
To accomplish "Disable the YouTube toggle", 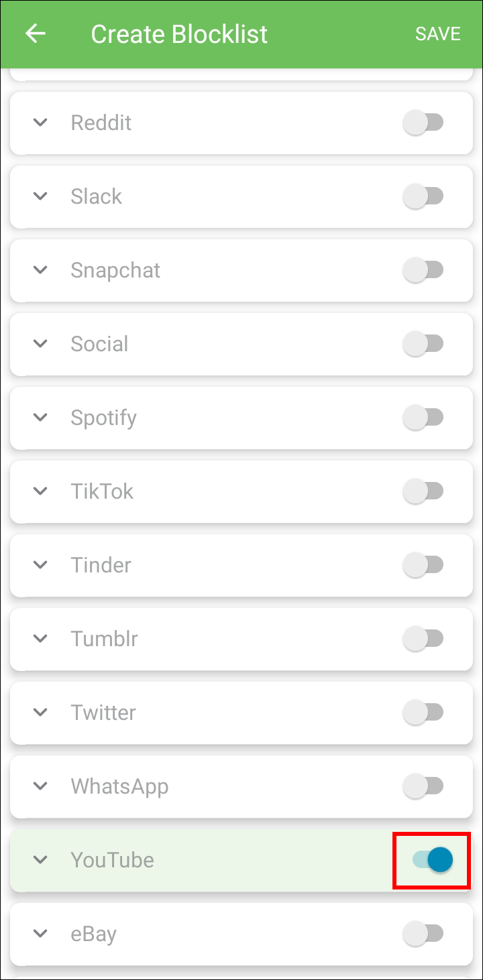I will pyautogui.click(x=432, y=859).
